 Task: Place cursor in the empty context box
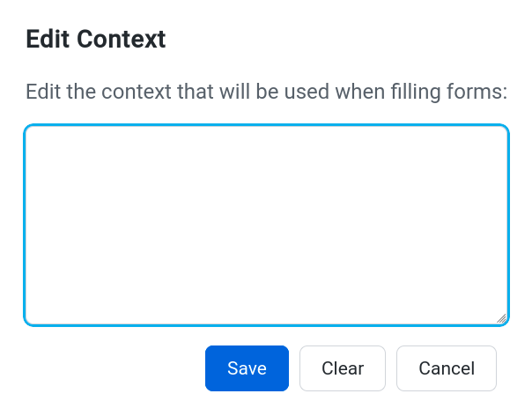point(266,225)
